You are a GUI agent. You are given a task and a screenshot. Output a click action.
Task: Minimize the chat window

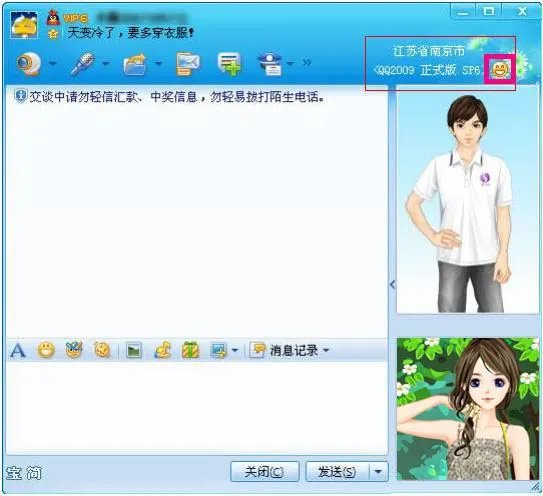tap(463, 12)
